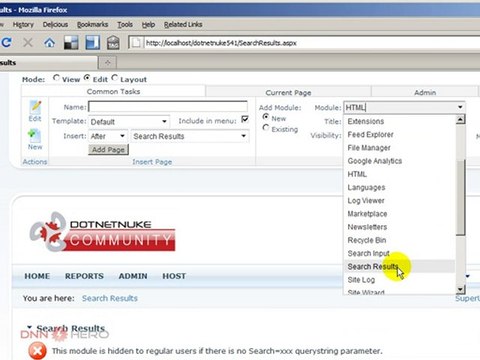Select the Layout mode radio button
The height and width of the screenshot is (360, 480).
coord(115,78)
